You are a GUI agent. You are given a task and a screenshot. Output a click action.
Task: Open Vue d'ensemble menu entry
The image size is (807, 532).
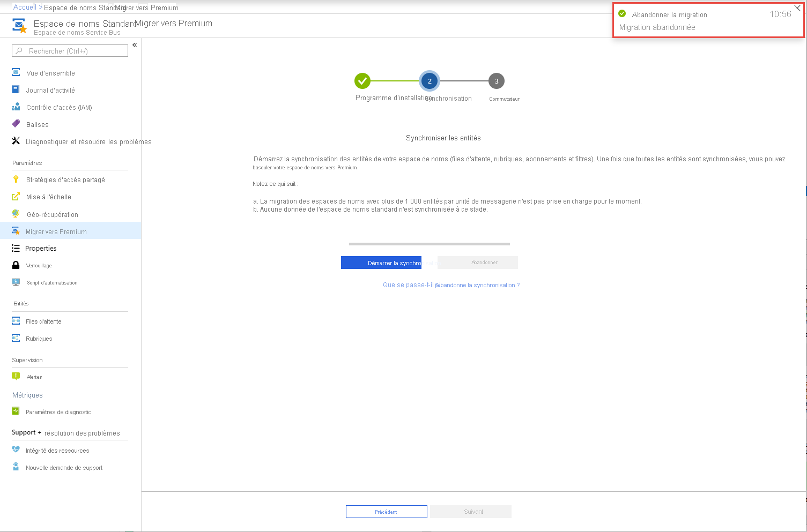coord(51,73)
